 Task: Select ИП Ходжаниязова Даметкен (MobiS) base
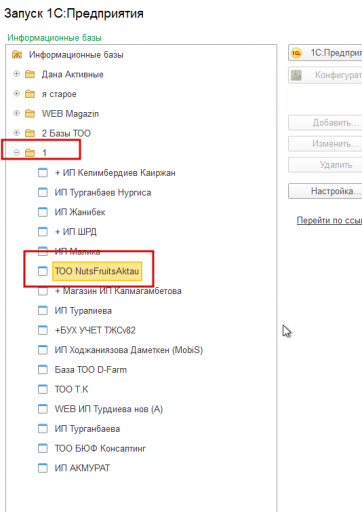(x=129, y=350)
